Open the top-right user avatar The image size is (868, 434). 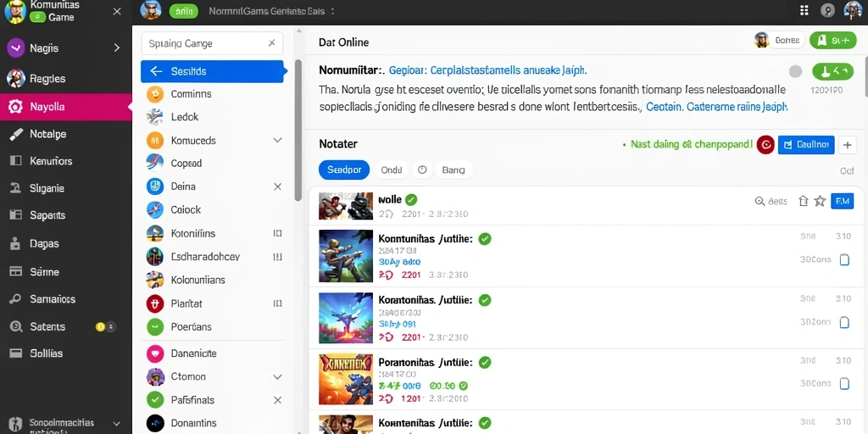click(853, 10)
